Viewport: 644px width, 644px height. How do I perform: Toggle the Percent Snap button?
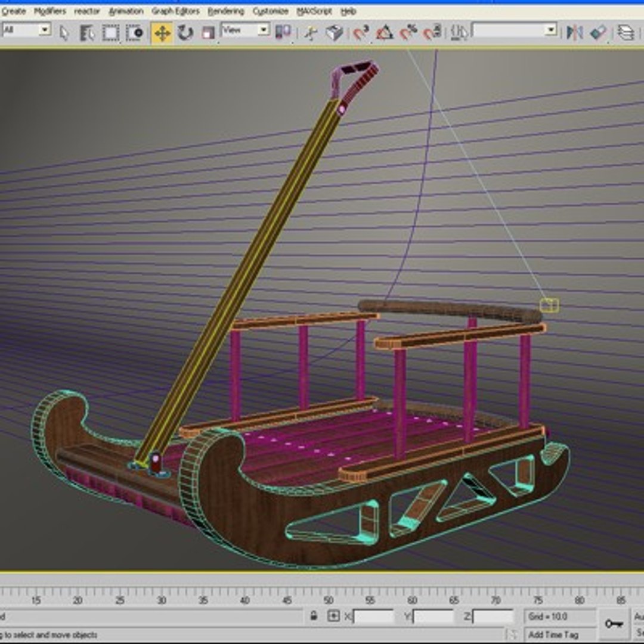[x=408, y=32]
